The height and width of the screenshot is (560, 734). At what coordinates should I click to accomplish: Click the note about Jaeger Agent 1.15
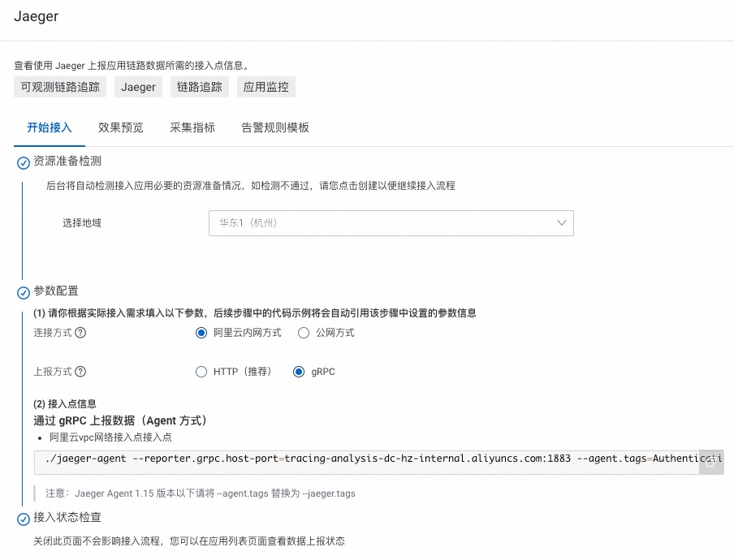[x=201, y=493]
